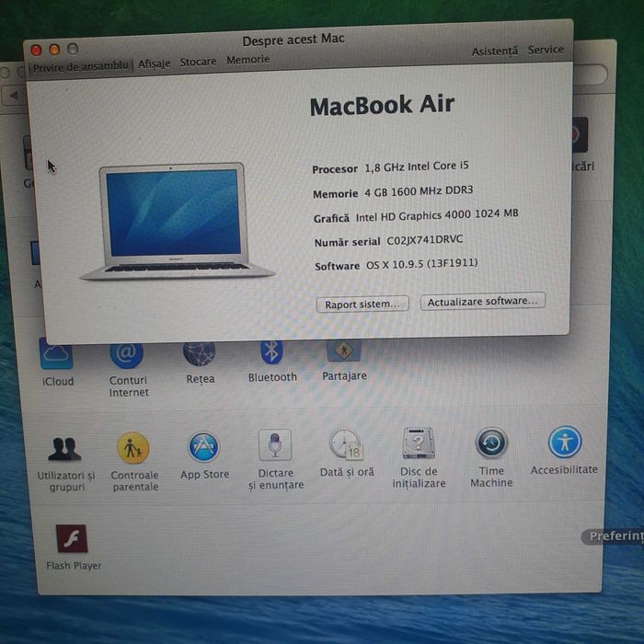Click memory value 4 GB 1600 MHz DDR3
This screenshot has height=644, width=644.
click(x=419, y=191)
